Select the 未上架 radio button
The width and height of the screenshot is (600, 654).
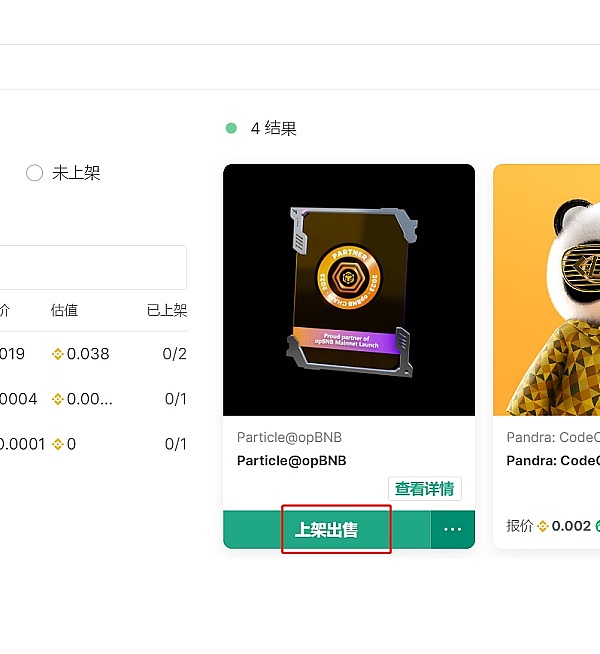coord(34,173)
